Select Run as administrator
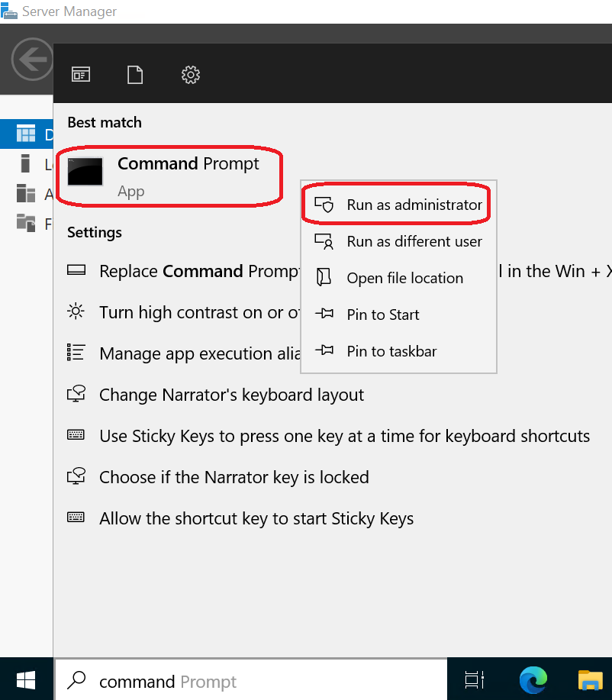The width and height of the screenshot is (612, 700). pyautogui.click(x=396, y=204)
